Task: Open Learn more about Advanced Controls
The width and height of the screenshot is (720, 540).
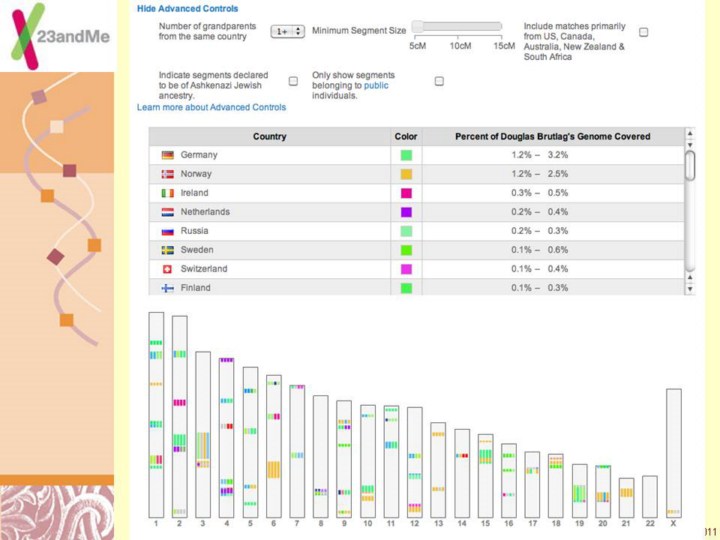Action: coord(211,107)
